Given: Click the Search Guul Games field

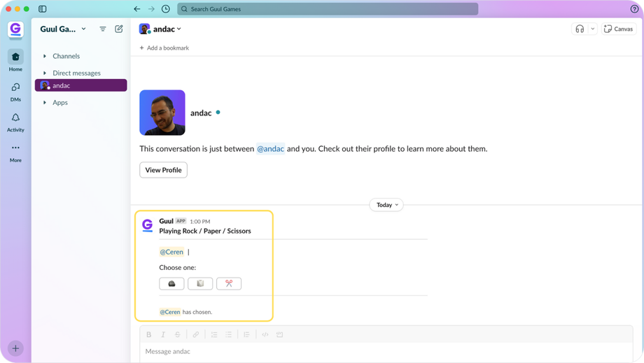Looking at the screenshot, I should [x=328, y=9].
